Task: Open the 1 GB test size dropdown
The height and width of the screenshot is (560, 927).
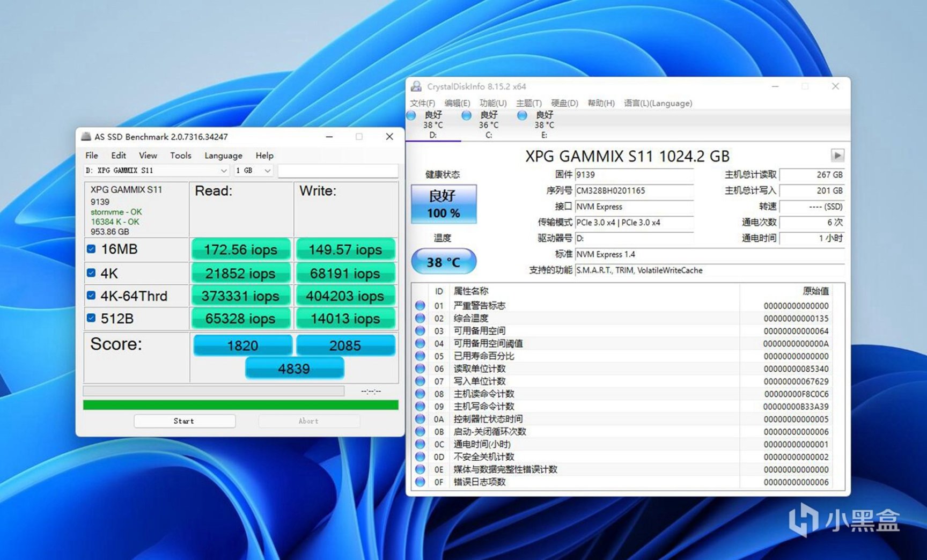Action: click(x=254, y=171)
